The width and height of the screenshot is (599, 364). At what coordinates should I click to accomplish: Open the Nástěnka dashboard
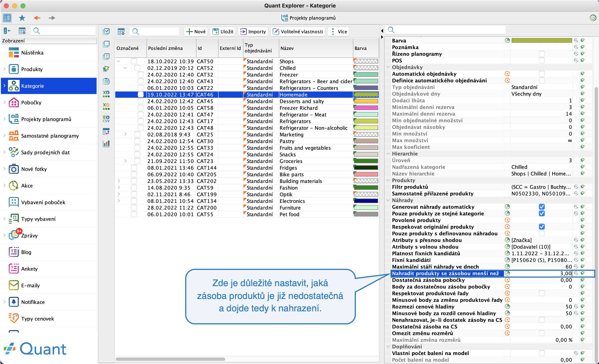[x=49, y=53]
